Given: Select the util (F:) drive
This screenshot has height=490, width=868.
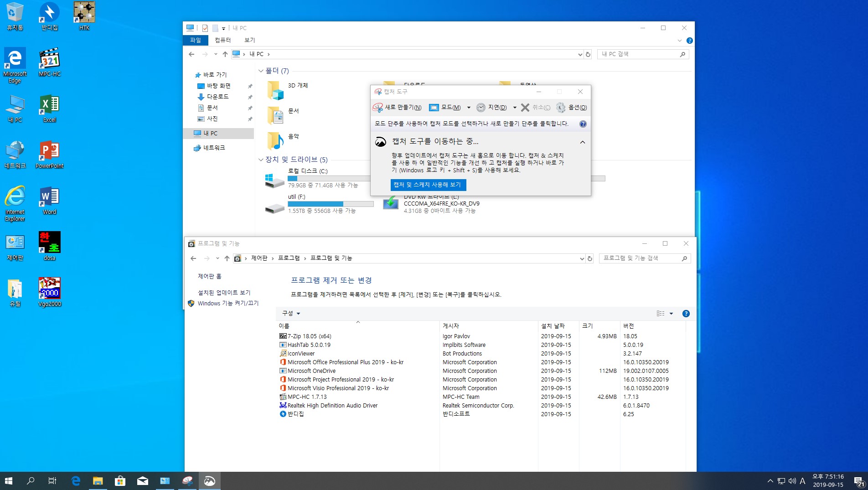Looking at the screenshot, I should (x=318, y=204).
